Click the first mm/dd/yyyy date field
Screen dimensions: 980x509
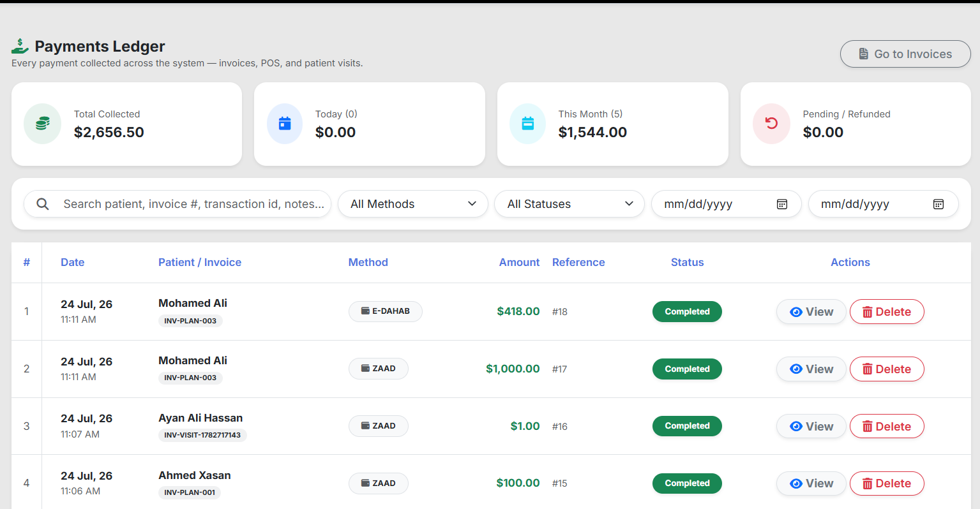[726, 204]
